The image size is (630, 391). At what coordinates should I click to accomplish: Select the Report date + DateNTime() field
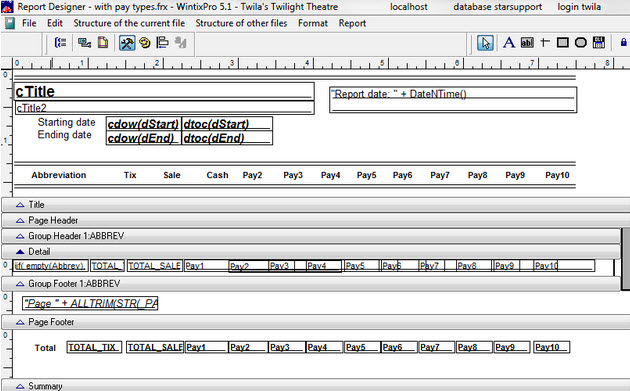click(453, 99)
